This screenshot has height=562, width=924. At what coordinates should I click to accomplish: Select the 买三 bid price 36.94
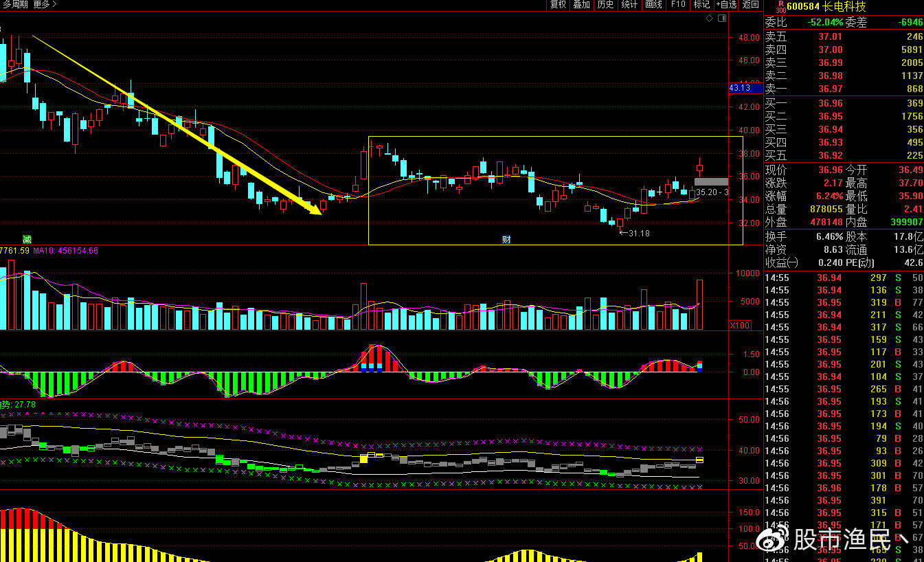[830, 130]
